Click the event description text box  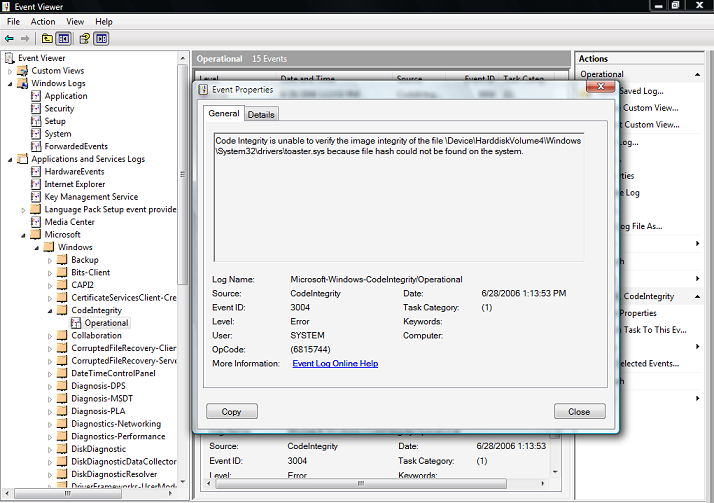(399, 197)
